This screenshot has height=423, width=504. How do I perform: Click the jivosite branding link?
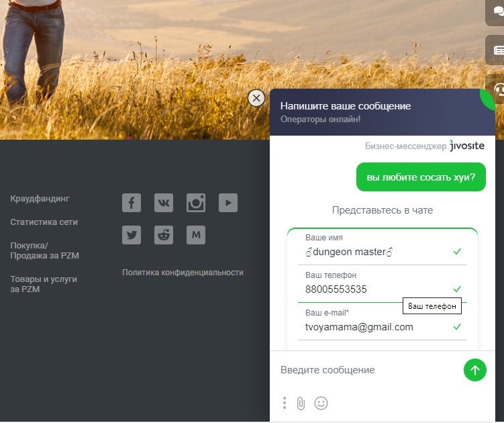(x=467, y=146)
